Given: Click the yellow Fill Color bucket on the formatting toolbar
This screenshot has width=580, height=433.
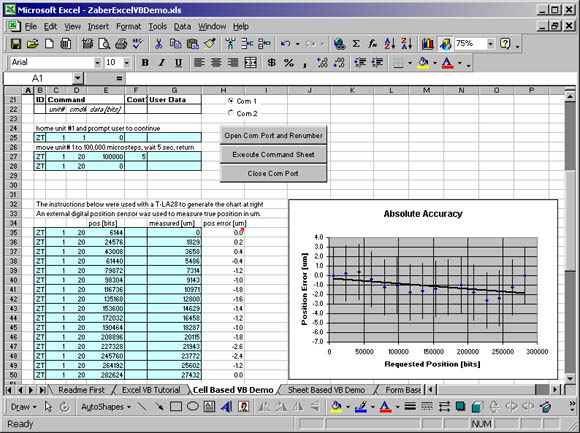Looking at the screenshot, I should click(423, 63).
